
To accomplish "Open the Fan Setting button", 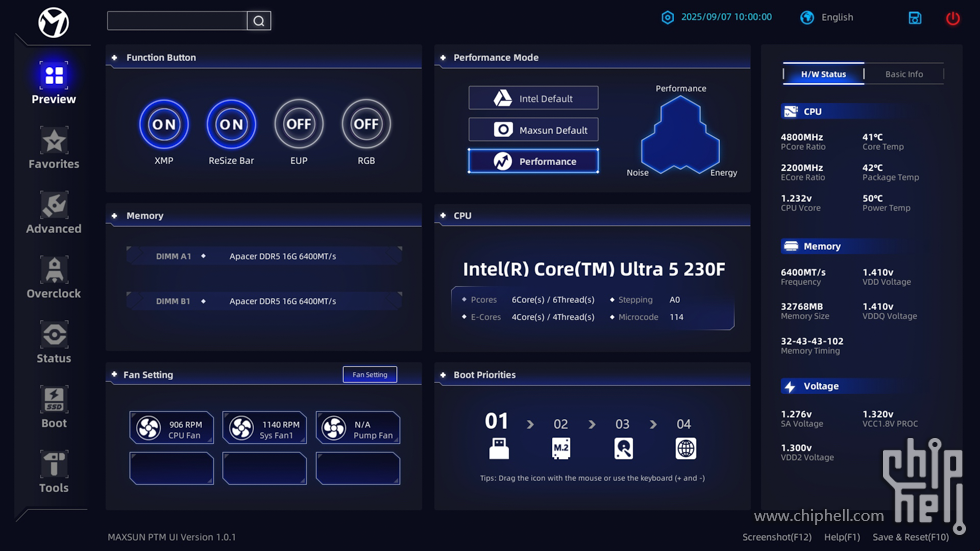I will point(370,375).
